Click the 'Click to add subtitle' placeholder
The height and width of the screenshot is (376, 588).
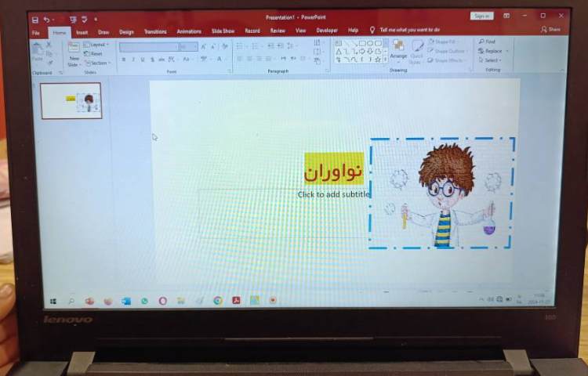pos(333,194)
